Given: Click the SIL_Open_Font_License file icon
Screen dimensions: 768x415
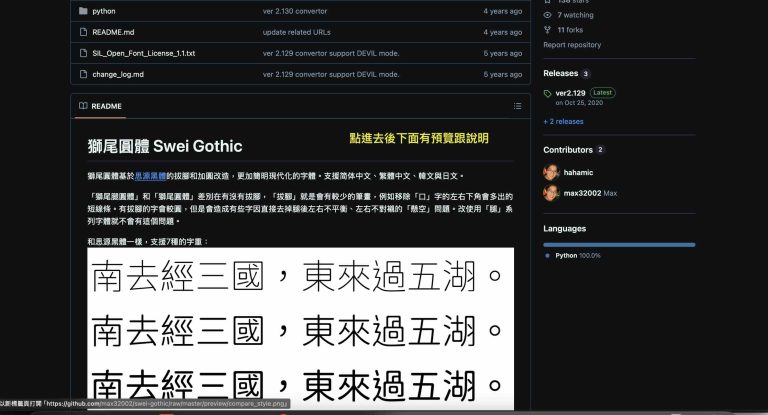Looking at the screenshot, I should coord(83,53).
